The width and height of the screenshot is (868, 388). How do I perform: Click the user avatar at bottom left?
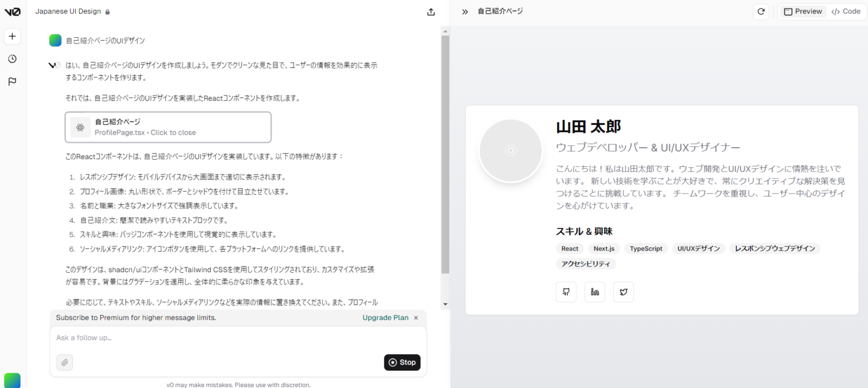coord(12,380)
